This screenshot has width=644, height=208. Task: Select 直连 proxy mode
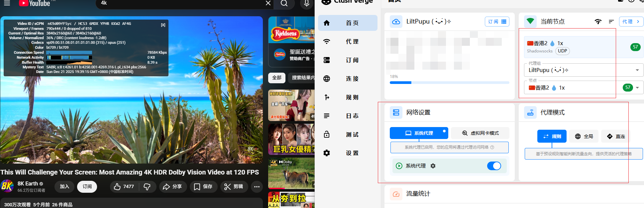(x=616, y=136)
